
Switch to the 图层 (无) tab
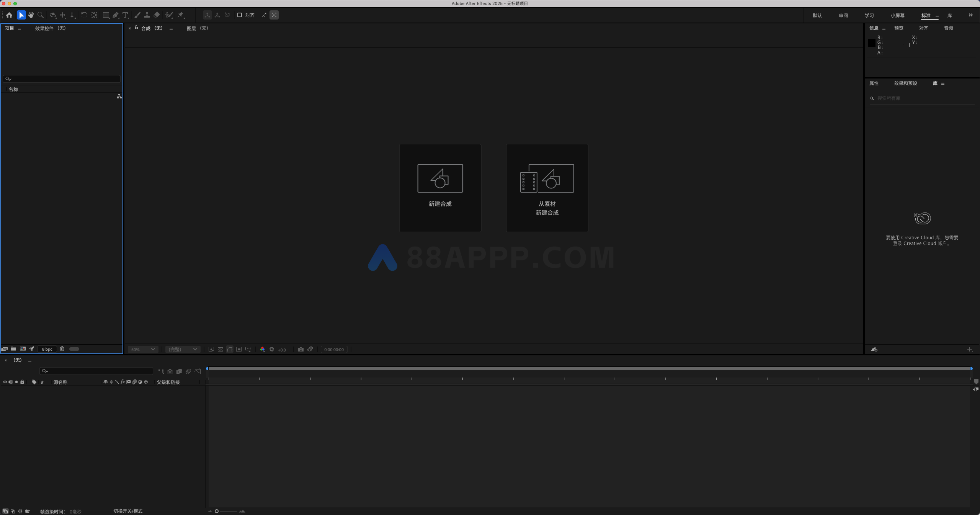coord(197,28)
